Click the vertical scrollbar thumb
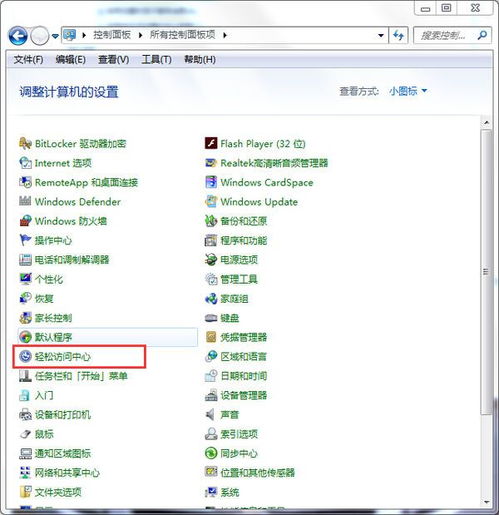Image resolution: width=499 pixels, height=515 pixels. click(x=486, y=272)
